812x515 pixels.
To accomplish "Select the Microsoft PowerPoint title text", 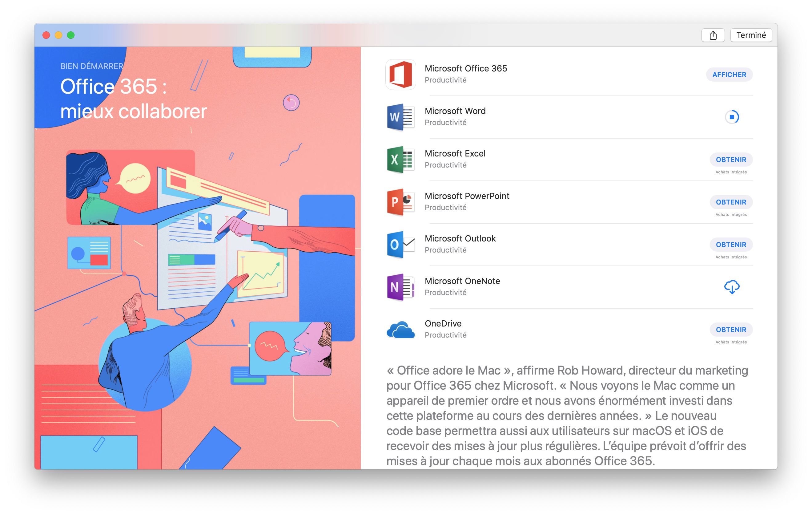I will 467,196.
